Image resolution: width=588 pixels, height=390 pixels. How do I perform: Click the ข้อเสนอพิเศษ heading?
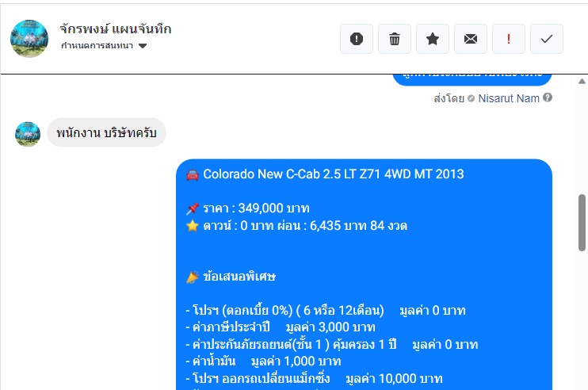pyautogui.click(x=231, y=277)
